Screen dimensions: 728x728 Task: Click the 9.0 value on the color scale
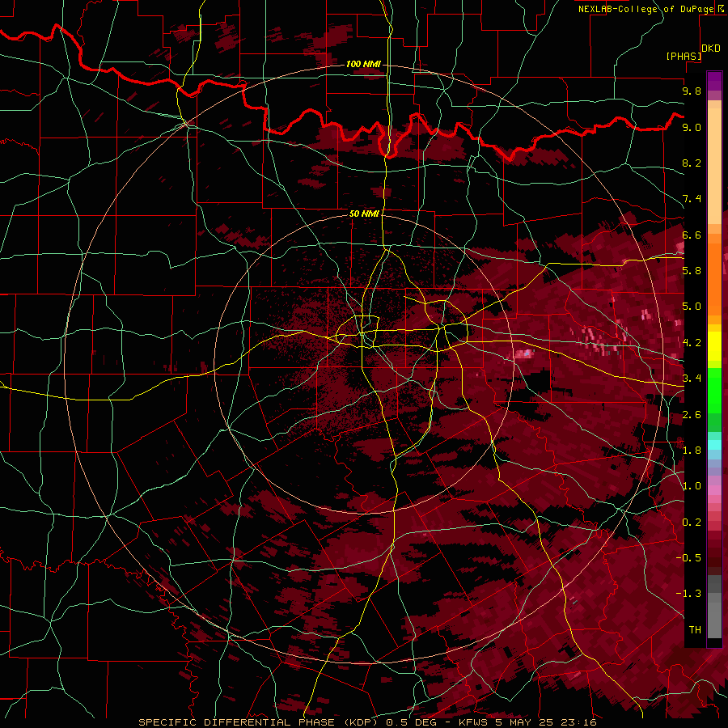(692, 127)
